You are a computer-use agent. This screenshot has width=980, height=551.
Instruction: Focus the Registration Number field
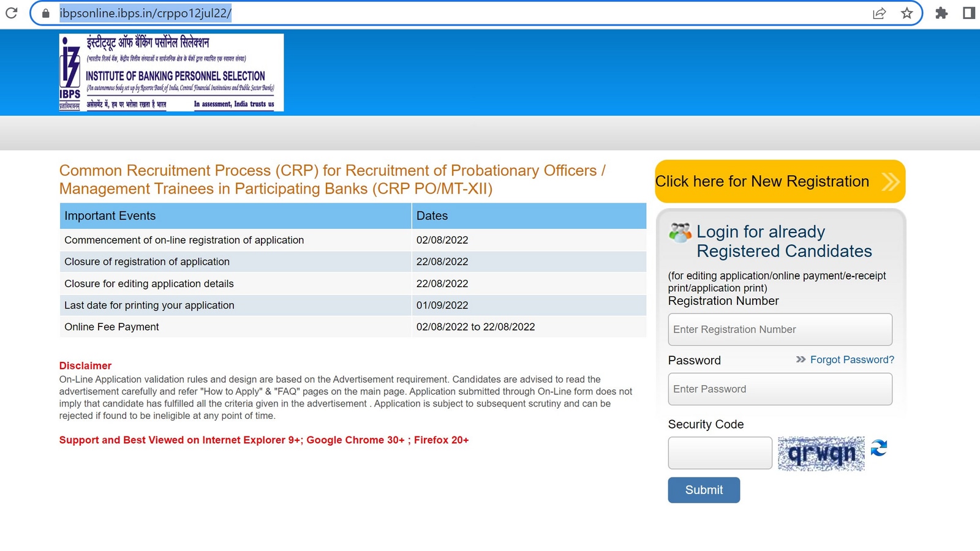point(780,329)
